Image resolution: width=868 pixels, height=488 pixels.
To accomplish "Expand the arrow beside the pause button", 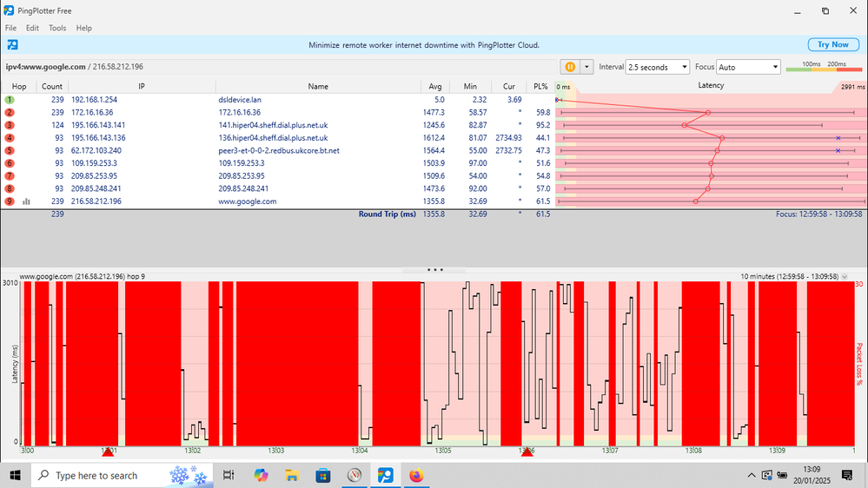I will [x=586, y=67].
